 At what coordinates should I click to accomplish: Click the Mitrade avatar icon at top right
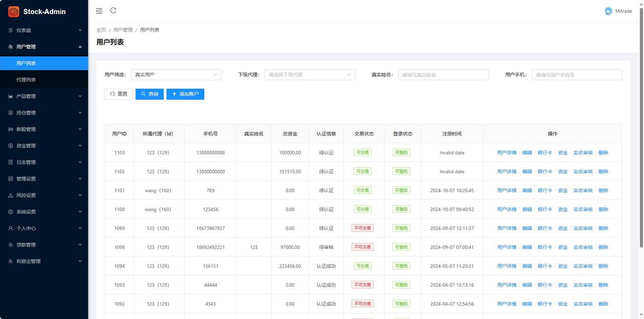608,11
